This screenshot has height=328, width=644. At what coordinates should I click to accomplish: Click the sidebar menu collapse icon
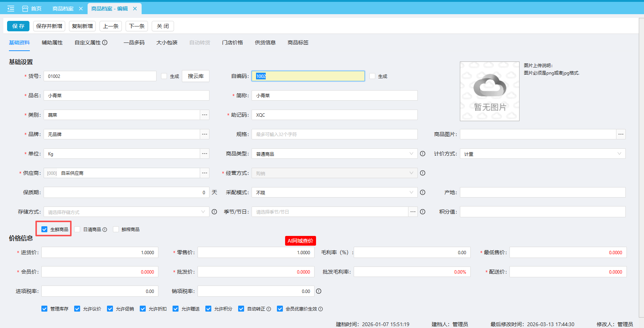tap(11, 9)
